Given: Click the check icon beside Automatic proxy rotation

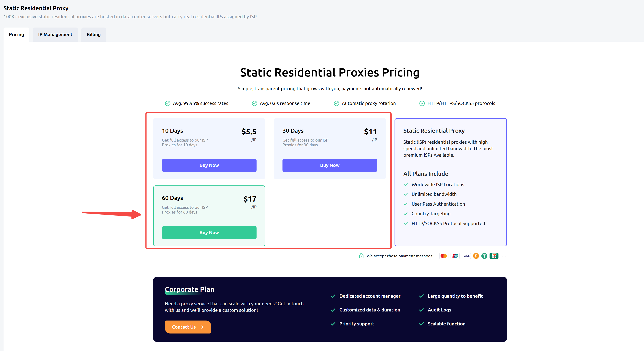Looking at the screenshot, I should pyautogui.click(x=337, y=103).
